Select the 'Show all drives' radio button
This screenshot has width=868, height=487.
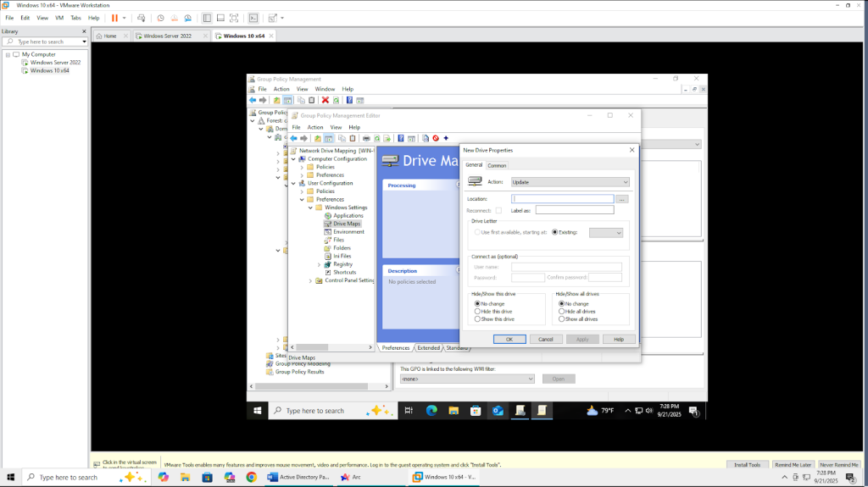[561, 319]
